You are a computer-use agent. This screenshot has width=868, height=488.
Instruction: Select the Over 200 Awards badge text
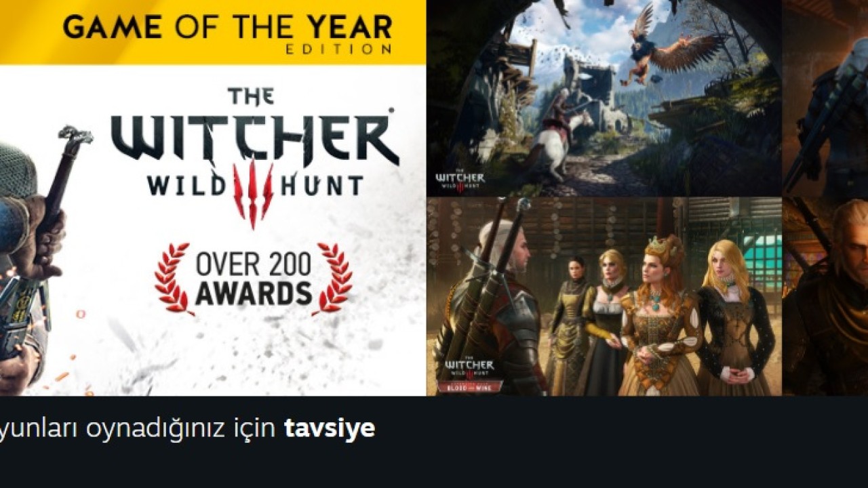coord(254,280)
